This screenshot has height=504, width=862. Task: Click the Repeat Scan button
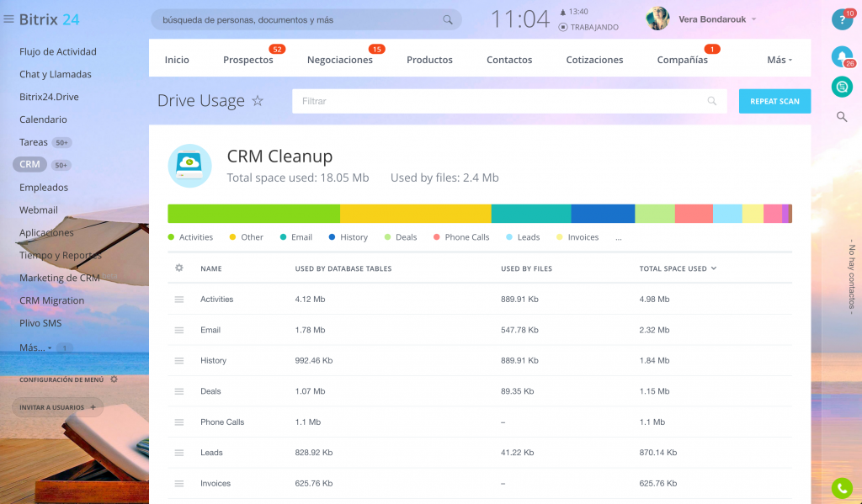point(774,101)
